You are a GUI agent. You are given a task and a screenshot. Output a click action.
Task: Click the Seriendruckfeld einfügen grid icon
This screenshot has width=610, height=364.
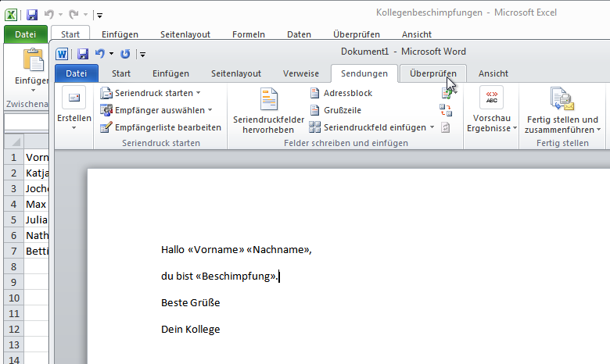[x=314, y=127]
